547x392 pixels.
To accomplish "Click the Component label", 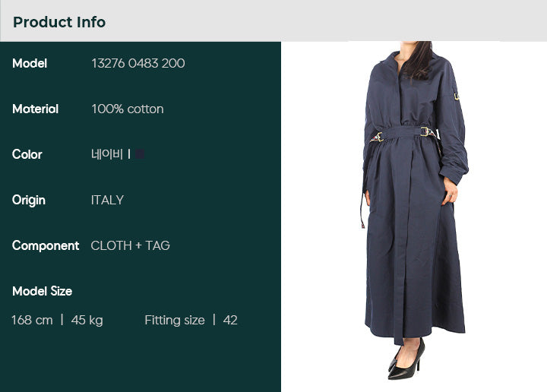I will [46, 246].
